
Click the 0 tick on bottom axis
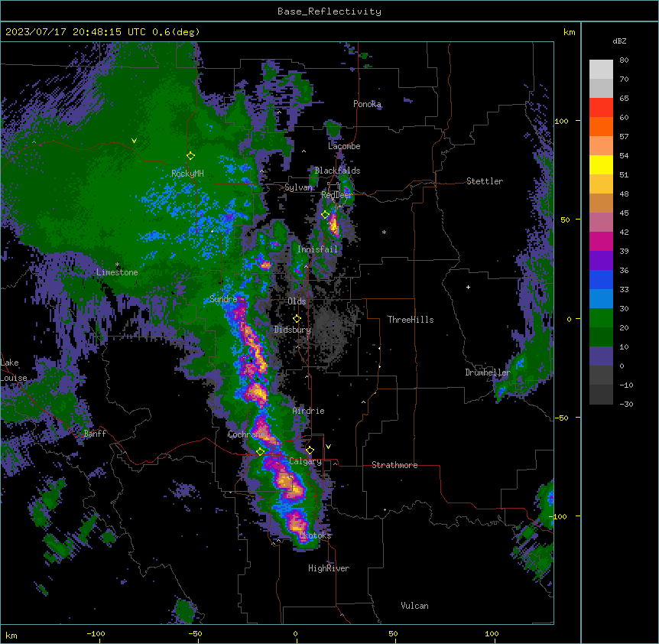pos(295,633)
